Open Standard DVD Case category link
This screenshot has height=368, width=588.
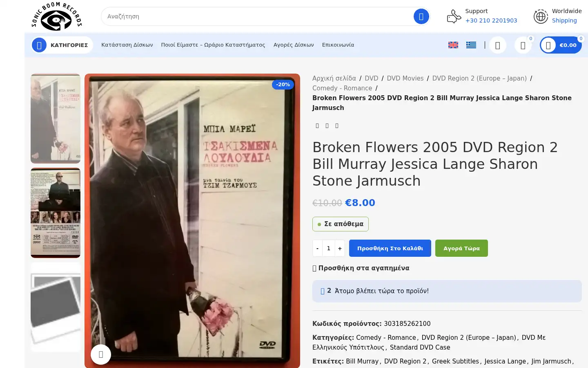[x=420, y=347]
